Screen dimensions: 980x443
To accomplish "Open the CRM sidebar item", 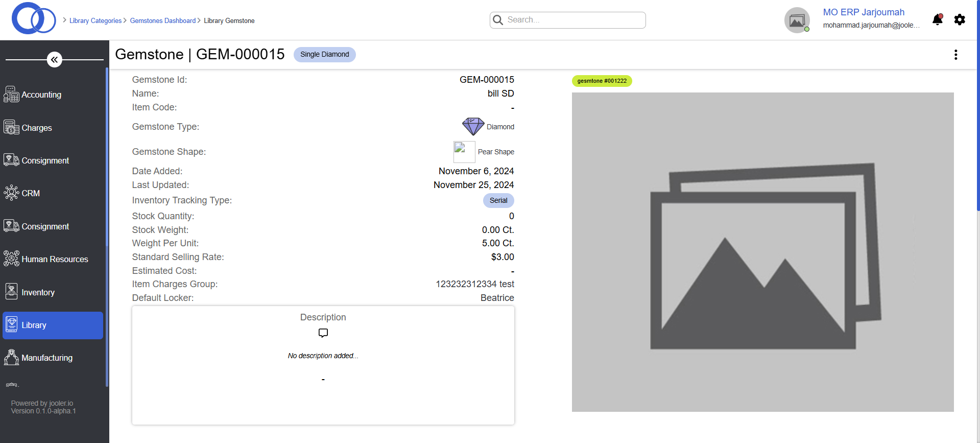I will point(31,193).
